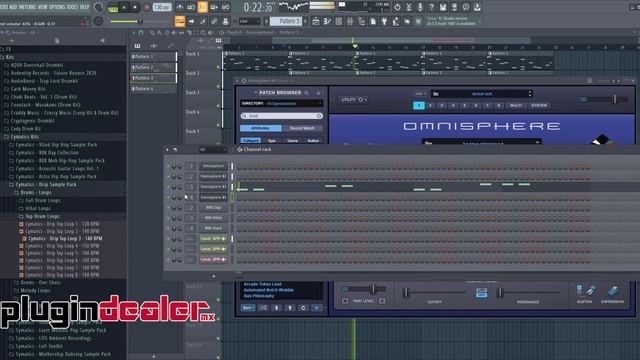Expand the Full Drum Loops folder
The height and width of the screenshot is (360, 640).
tap(42, 200)
